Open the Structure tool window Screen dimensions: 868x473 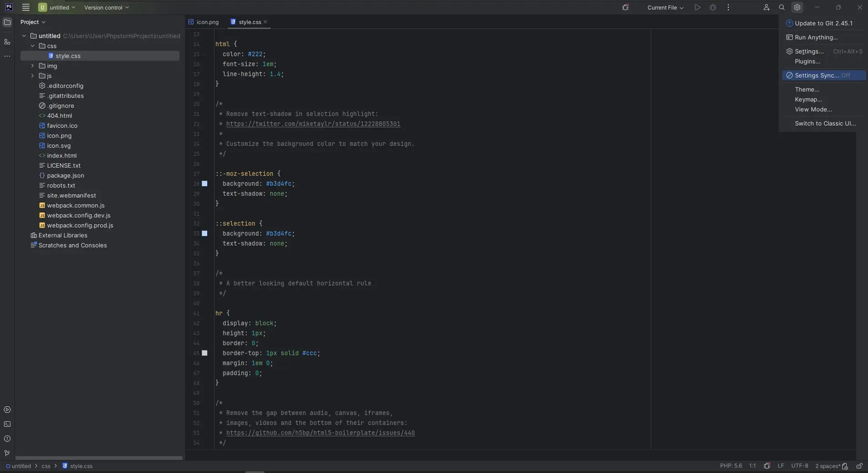(x=7, y=42)
